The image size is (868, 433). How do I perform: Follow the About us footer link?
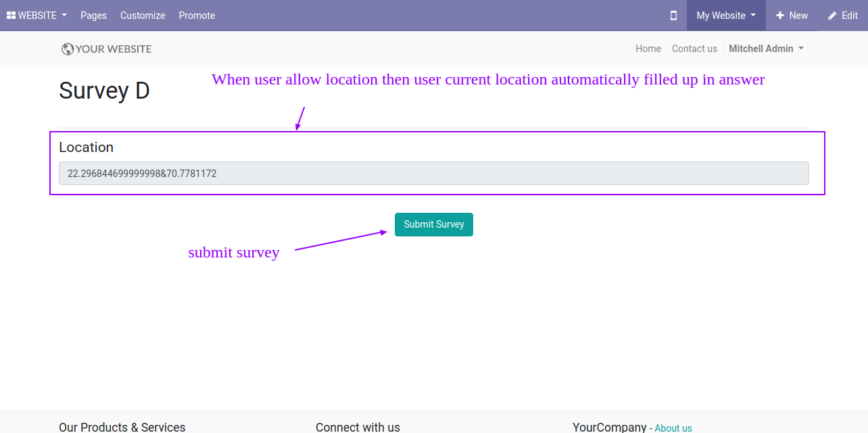[x=673, y=428]
